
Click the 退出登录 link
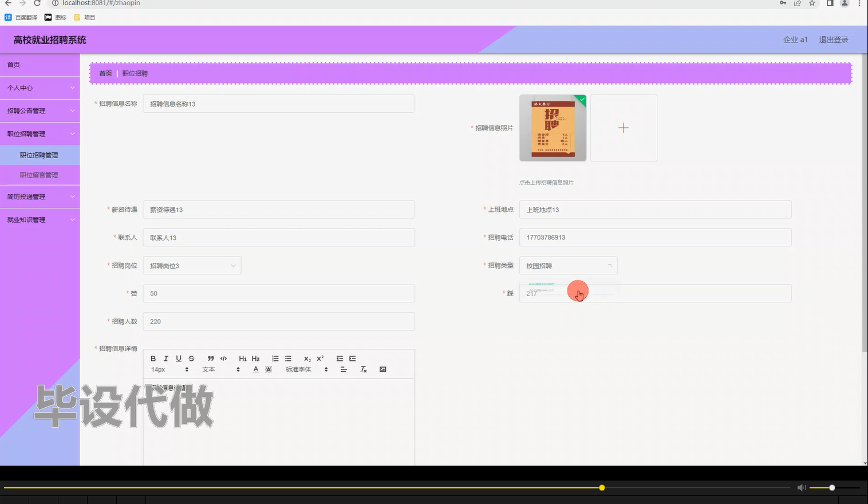(x=833, y=40)
